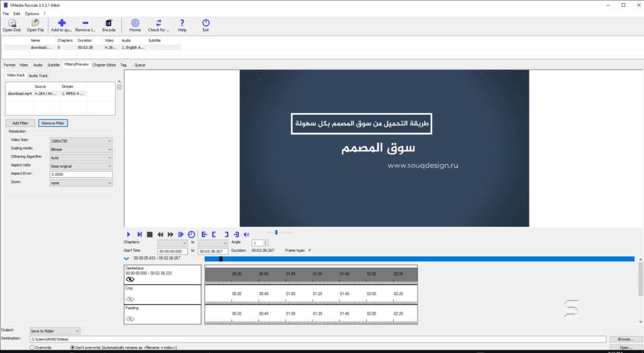Switch to the Tag tab

click(x=123, y=65)
